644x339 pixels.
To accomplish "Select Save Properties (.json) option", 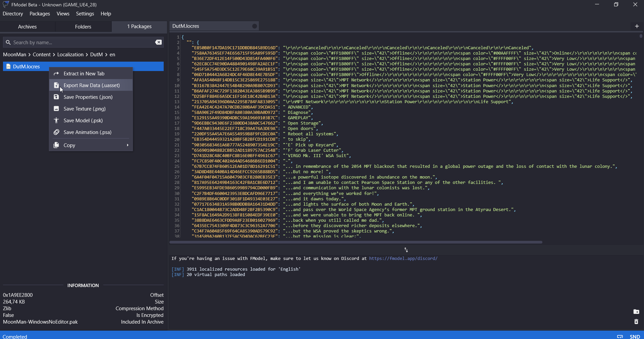I will tap(88, 97).
